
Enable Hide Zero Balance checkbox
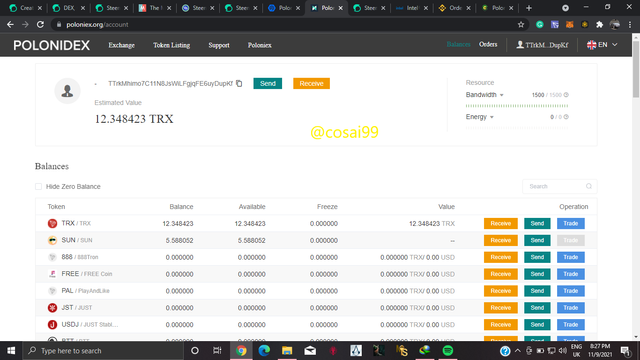click(x=38, y=187)
